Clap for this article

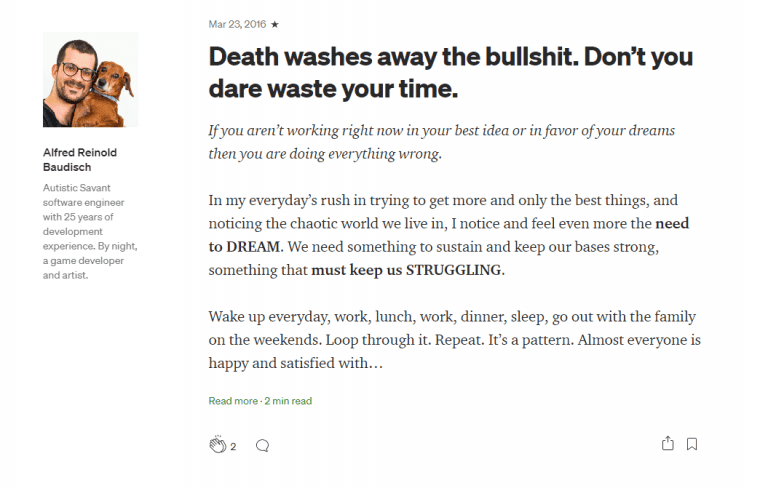[x=218, y=445]
